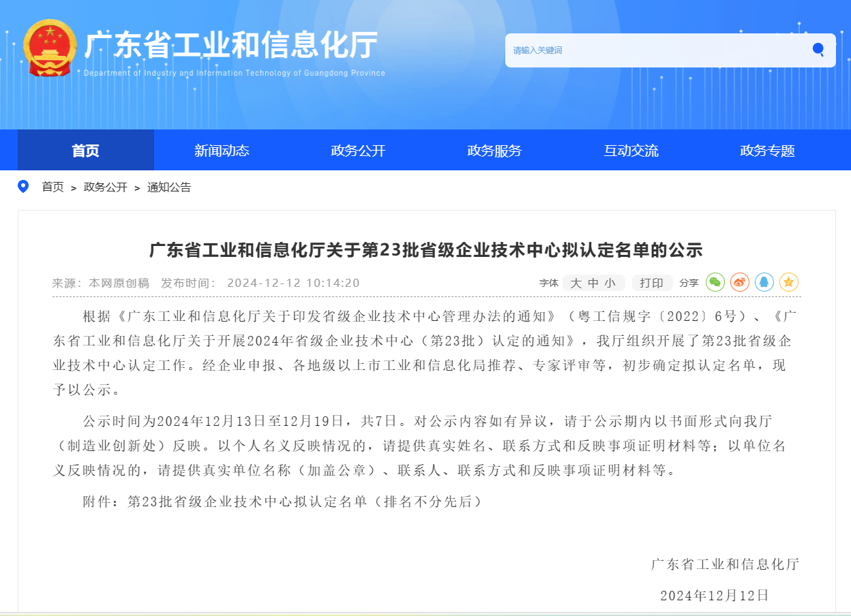The image size is (851, 616).
Task: Switch to the 政务服务 tab
Action: [x=494, y=151]
